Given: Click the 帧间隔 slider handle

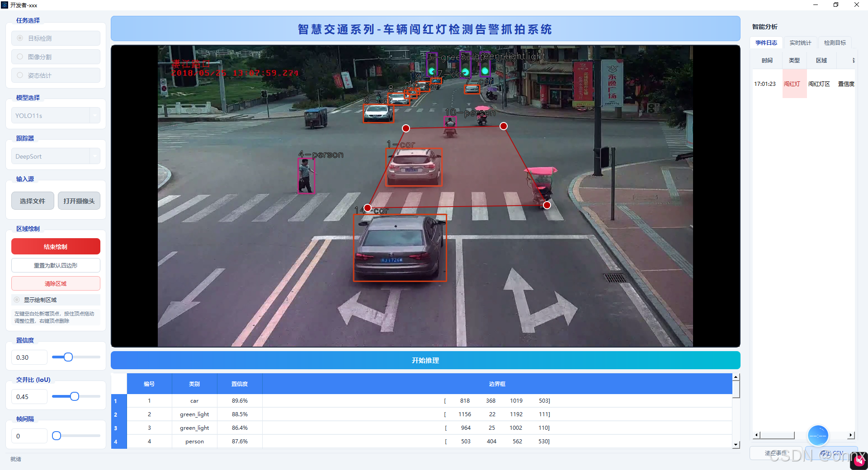Looking at the screenshot, I should 57,436.
